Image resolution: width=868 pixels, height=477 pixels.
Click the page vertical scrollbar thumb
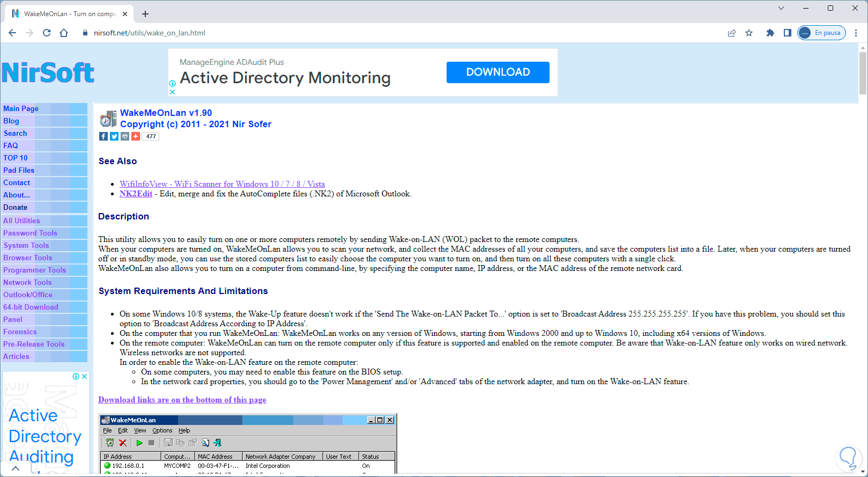[863, 73]
